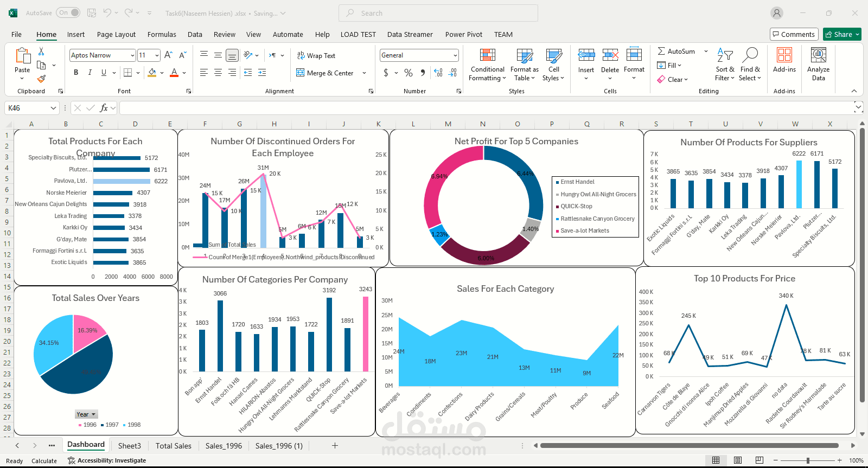The height and width of the screenshot is (468, 868).
Task: Undo the last action
Action: coord(107,13)
